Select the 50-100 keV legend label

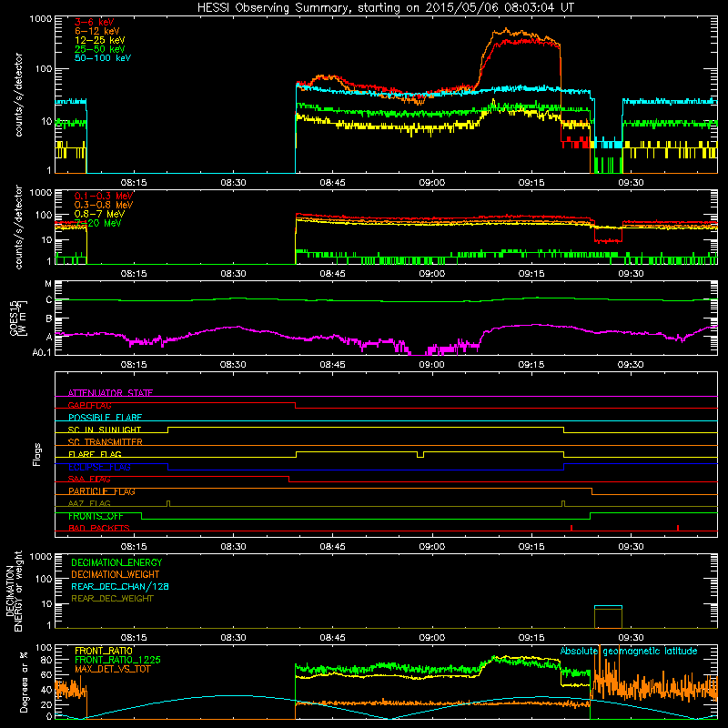pos(103,58)
